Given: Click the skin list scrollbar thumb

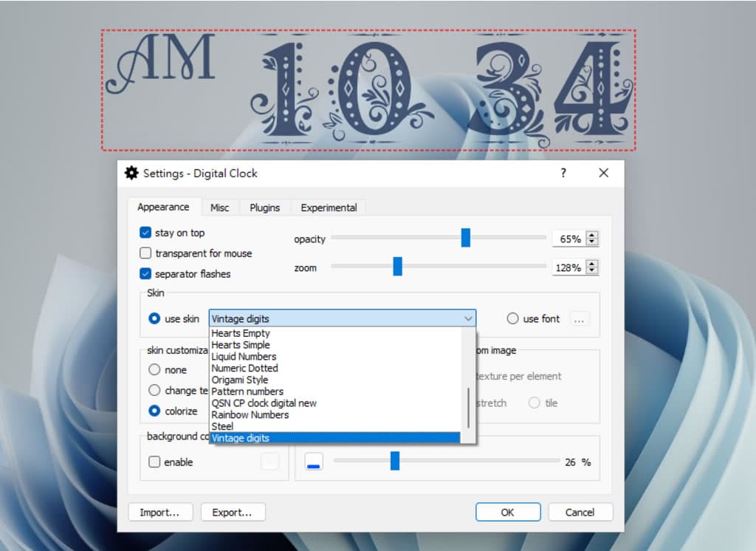Looking at the screenshot, I should click(468, 407).
